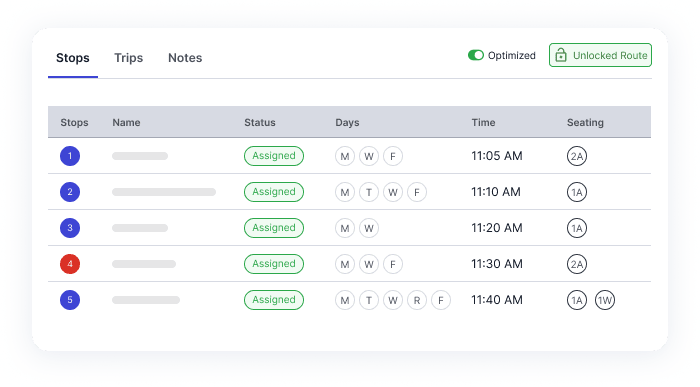Toggle the T day chip in stop 2
This screenshot has height=387, width=700.
(x=369, y=192)
